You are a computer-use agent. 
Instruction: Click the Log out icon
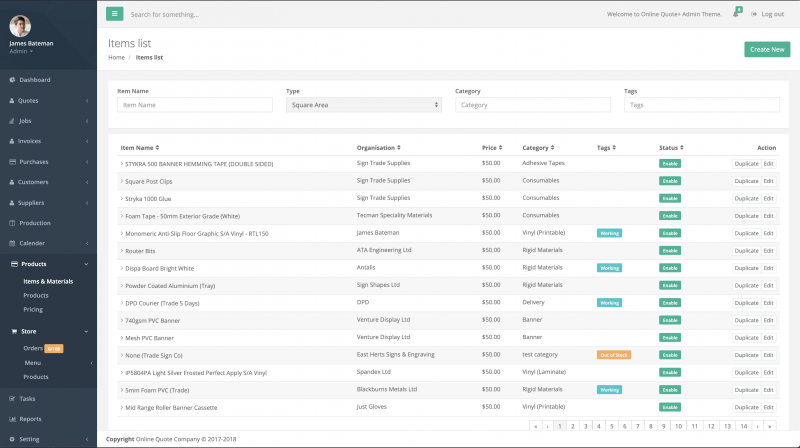pos(754,14)
